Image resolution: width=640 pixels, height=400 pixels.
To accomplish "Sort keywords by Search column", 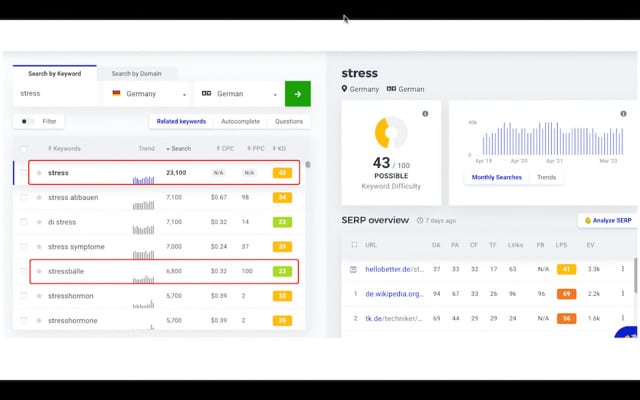I will [x=179, y=149].
